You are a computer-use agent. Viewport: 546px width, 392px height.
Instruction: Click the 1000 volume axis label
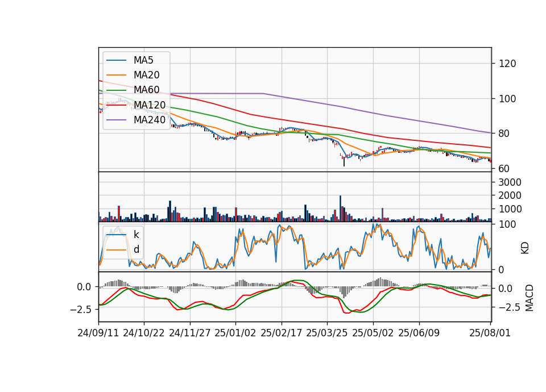coord(510,209)
